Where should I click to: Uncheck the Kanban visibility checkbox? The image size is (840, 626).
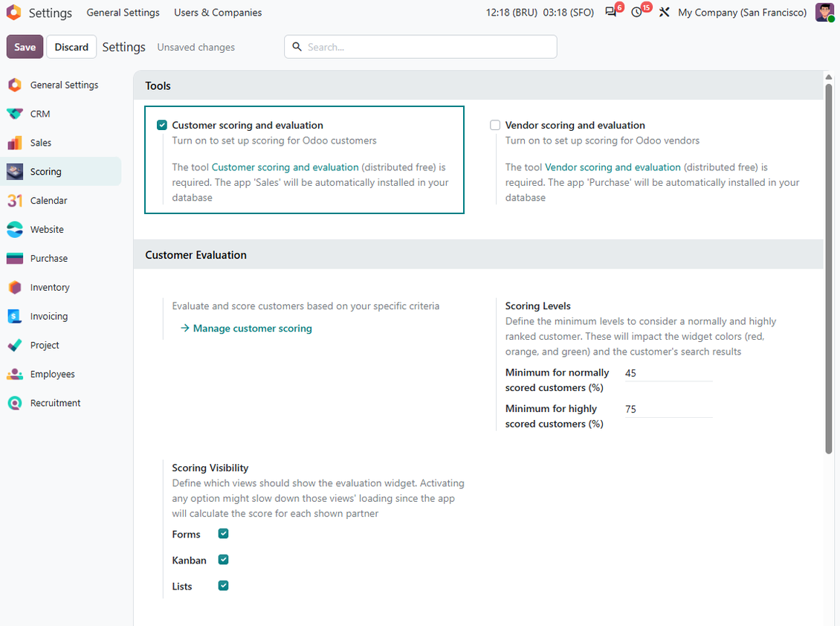pos(224,560)
